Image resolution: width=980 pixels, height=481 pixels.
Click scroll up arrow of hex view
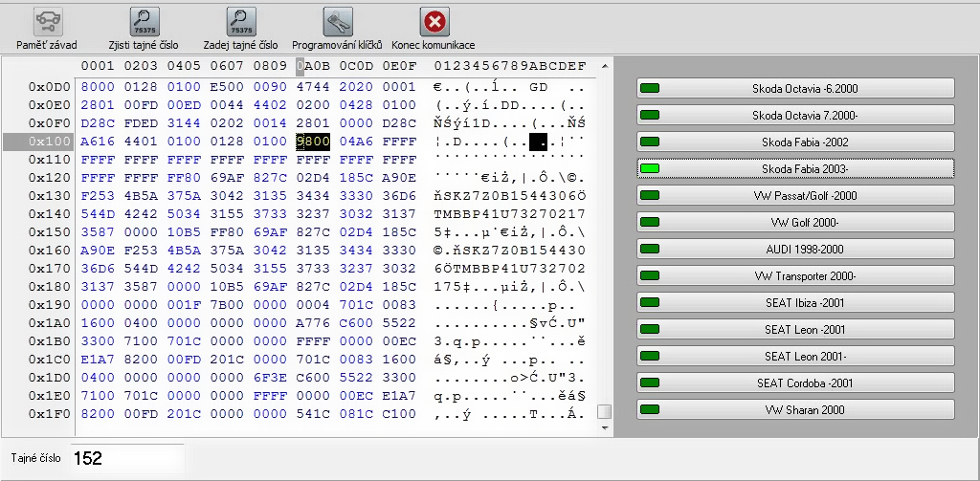click(x=605, y=66)
